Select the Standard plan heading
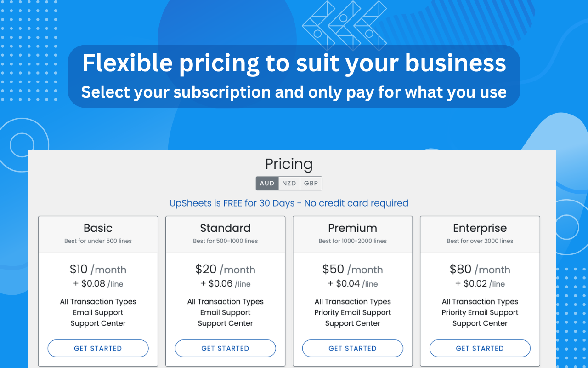This screenshot has width=588, height=368. pos(225,228)
